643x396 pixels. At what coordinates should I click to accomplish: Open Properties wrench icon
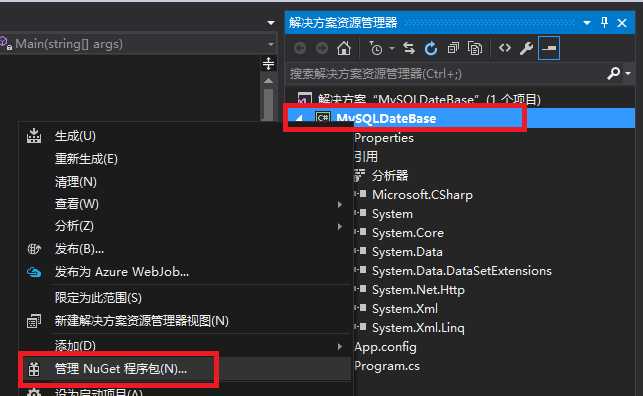tap(526, 48)
